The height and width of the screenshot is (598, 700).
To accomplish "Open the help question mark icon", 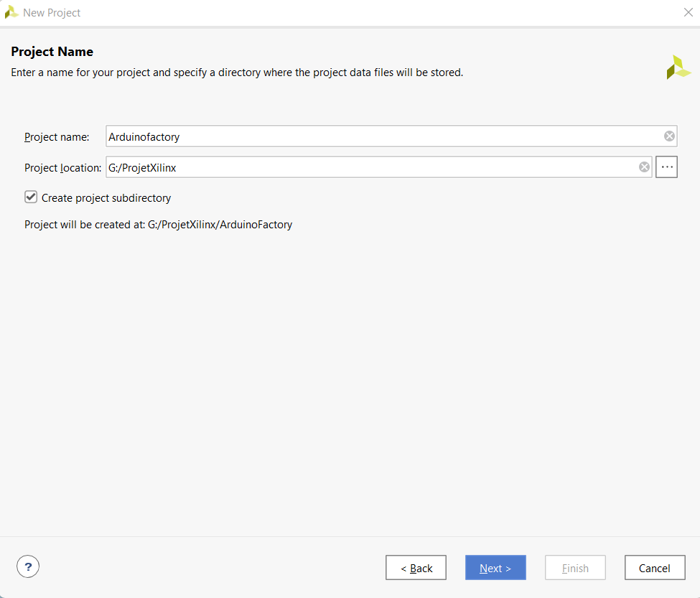I will coord(28,567).
